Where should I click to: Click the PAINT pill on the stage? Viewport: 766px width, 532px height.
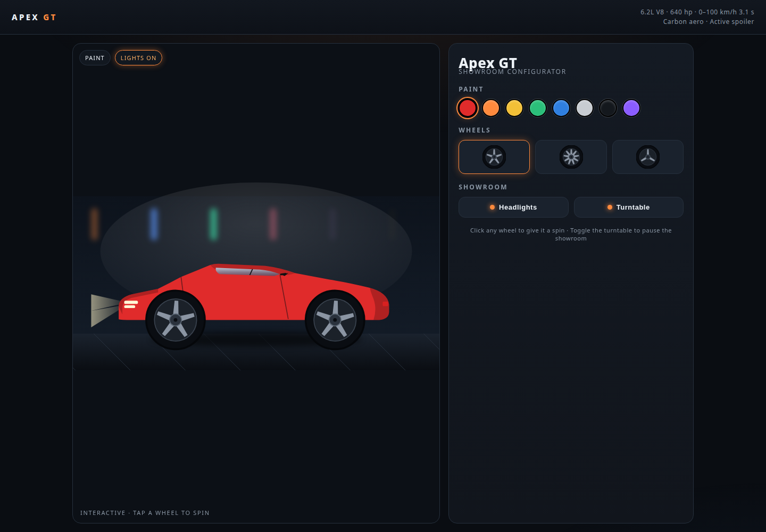click(x=95, y=58)
